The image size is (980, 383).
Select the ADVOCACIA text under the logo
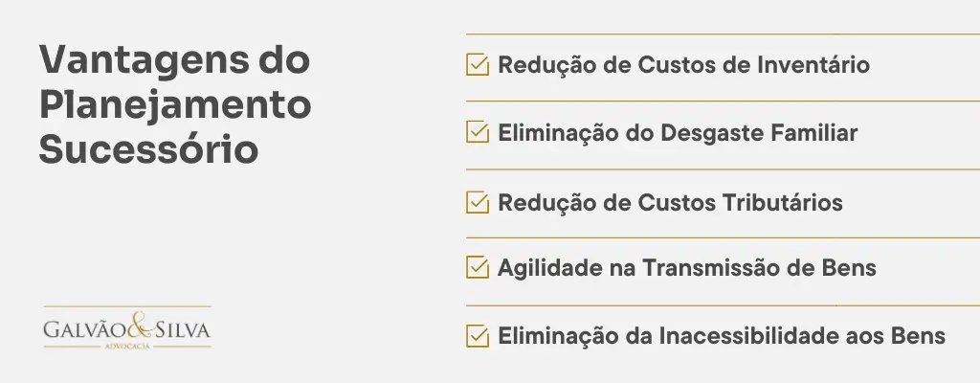[127, 346]
